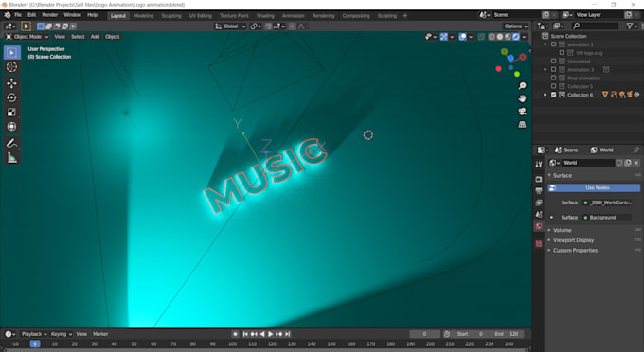The width and height of the screenshot is (644, 352).
Task: Open the Render menu
Action: tap(49, 15)
